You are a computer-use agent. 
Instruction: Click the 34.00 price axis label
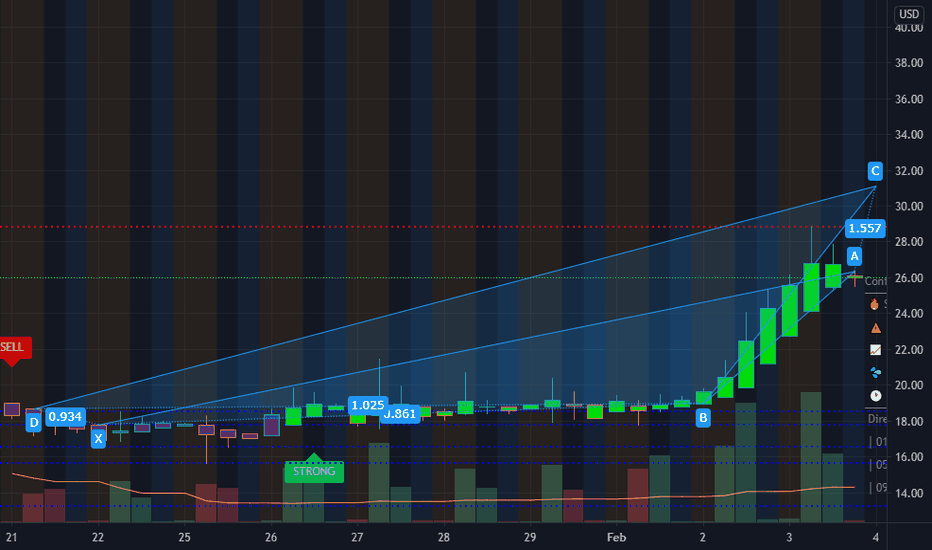(909, 135)
